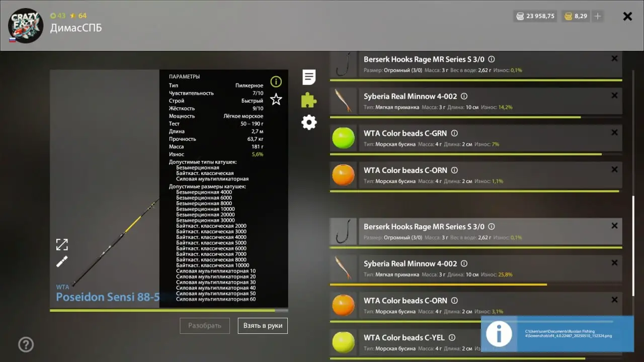Select the green bead thumbnail

point(344,138)
